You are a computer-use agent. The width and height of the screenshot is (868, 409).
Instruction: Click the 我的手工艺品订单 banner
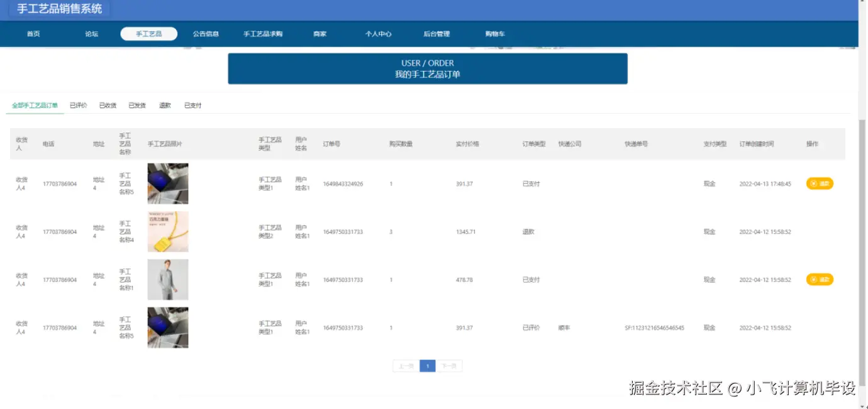(428, 68)
